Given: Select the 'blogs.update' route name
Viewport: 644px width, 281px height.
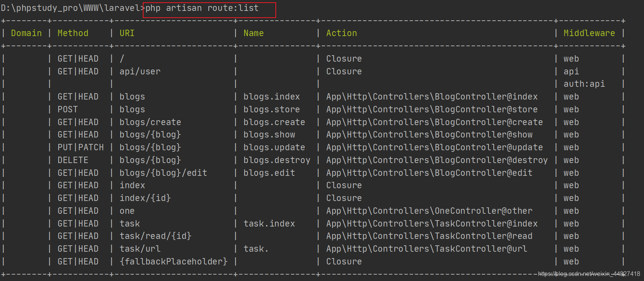Looking at the screenshot, I should [274, 147].
